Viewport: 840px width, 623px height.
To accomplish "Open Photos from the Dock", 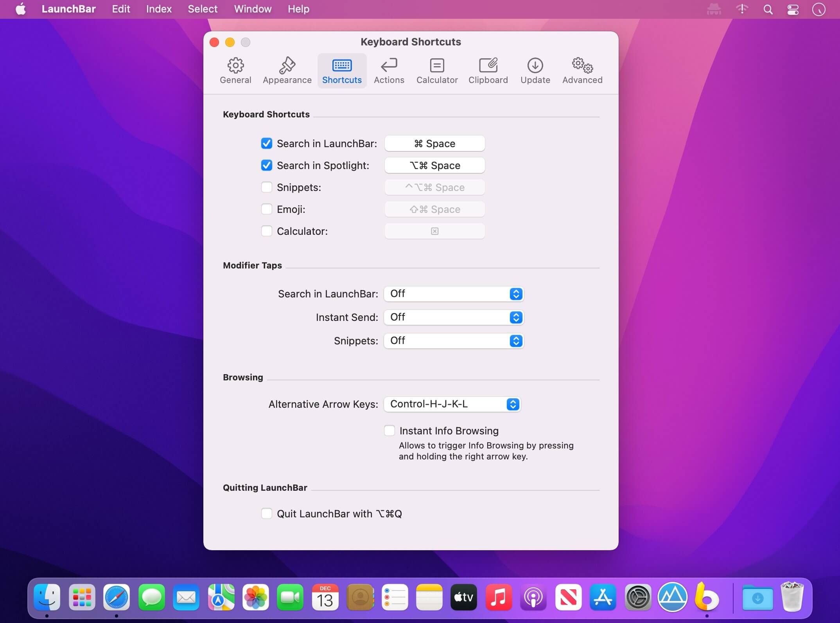I will pos(256,597).
